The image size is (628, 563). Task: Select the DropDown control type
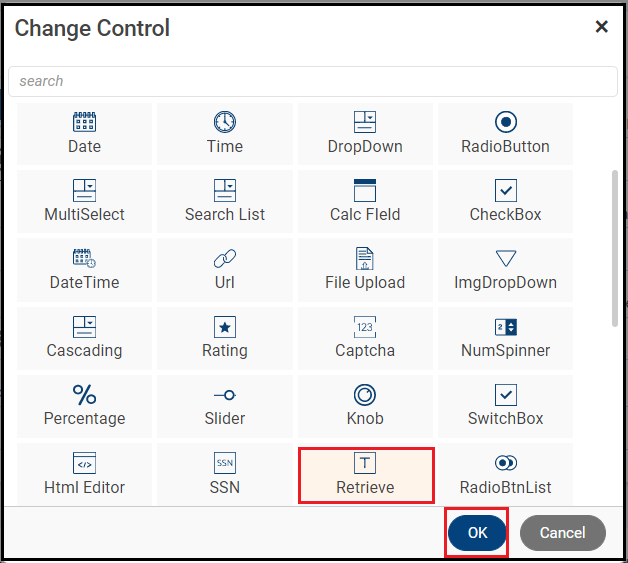tap(365, 133)
